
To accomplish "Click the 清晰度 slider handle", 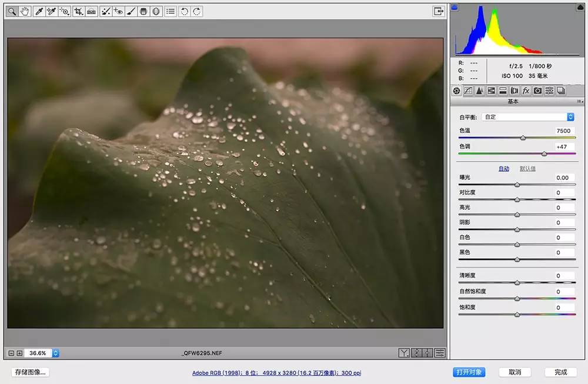I will point(517,283).
